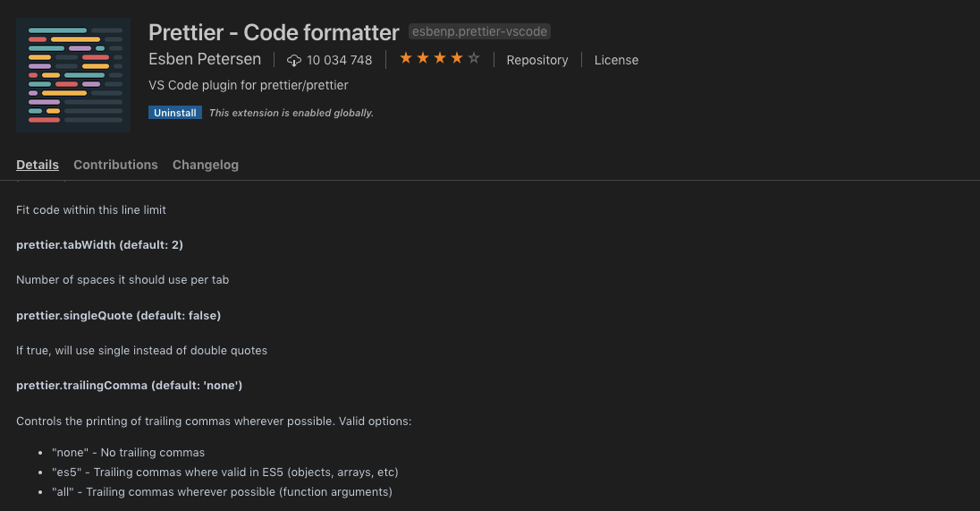Switch to the Details tab
Image resolution: width=980 pixels, height=511 pixels.
click(38, 165)
